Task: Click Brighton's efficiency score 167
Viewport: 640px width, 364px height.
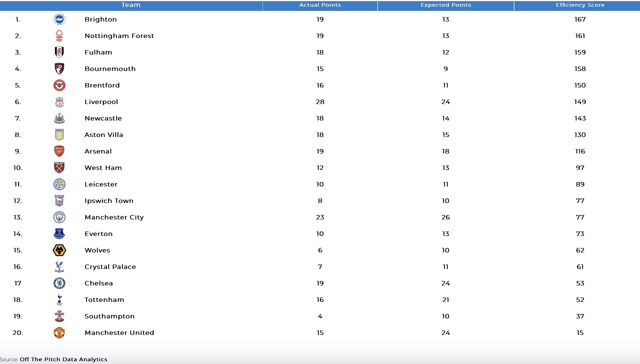Action: click(x=580, y=19)
